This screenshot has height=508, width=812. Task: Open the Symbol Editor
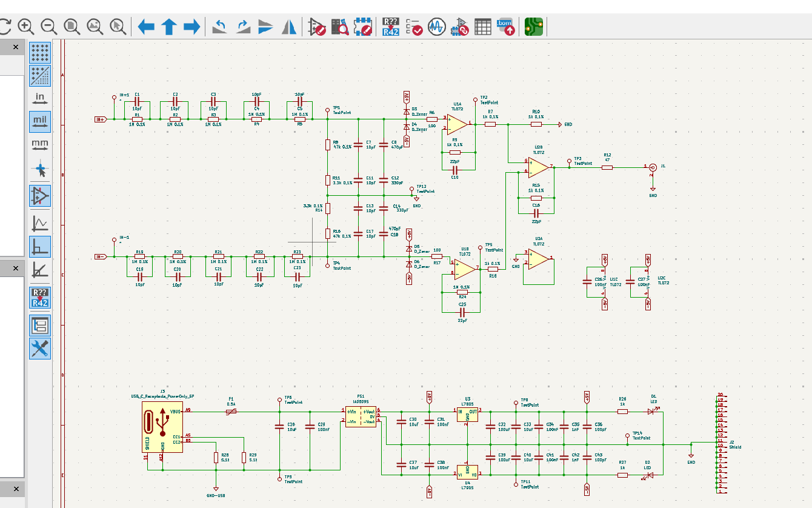coord(317,27)
